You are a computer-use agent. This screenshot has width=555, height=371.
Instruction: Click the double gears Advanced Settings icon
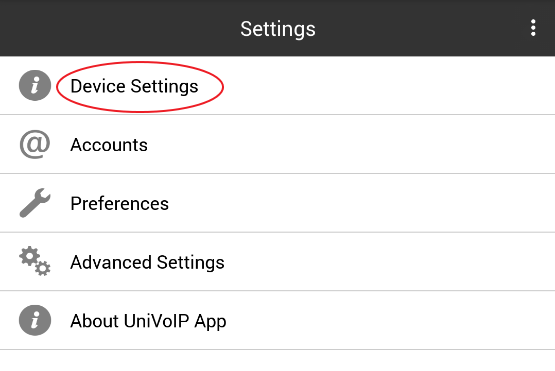pyautogui.click(x=35, y=261)
